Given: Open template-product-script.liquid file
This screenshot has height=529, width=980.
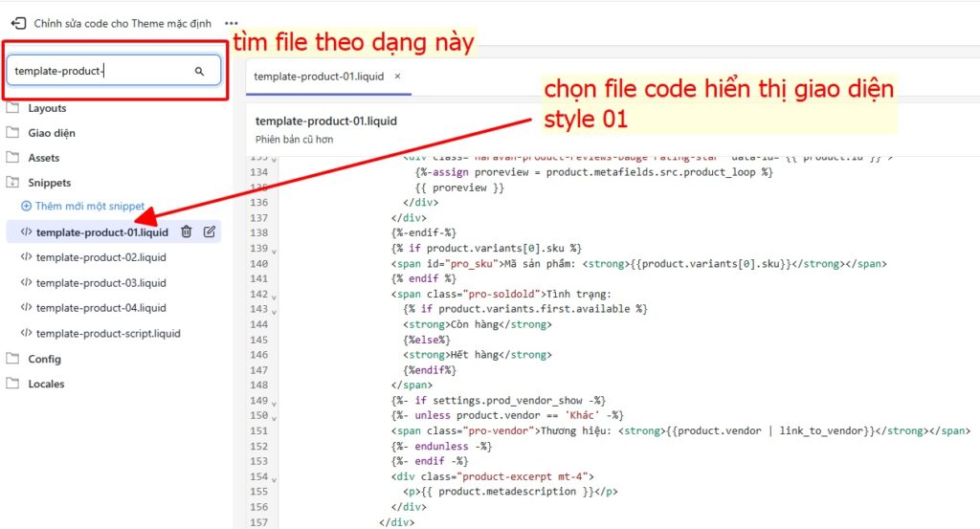Looking at the screenshot, I should [x=107, y=334].
